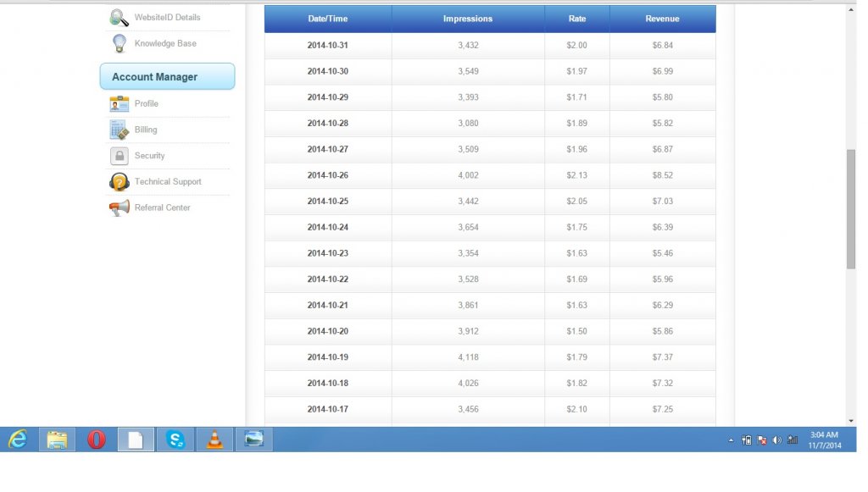Select the date 2014-10-29
The height and width of the screenshot is (492, 868).
[328, 97]
